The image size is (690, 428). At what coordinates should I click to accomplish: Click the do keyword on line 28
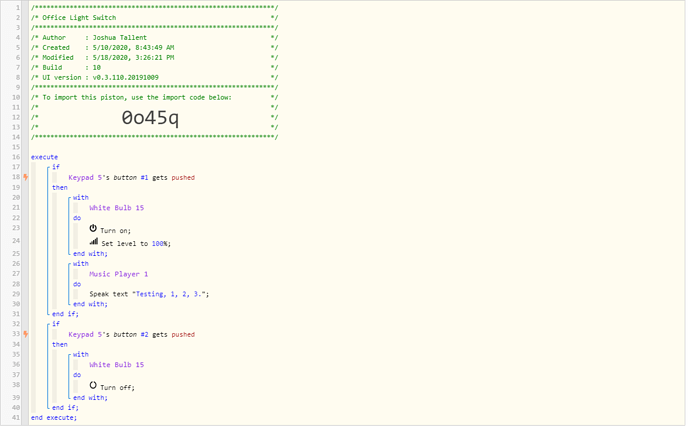tap(77, 284)
